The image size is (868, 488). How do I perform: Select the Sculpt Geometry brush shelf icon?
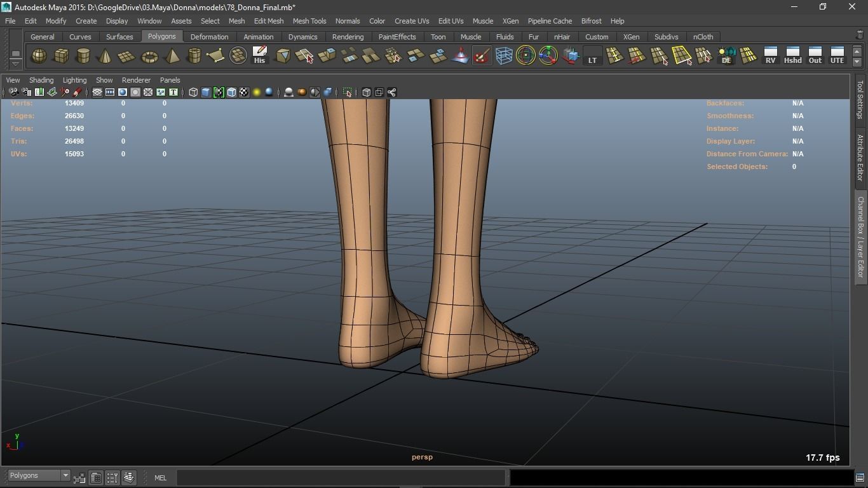[482, 56]
